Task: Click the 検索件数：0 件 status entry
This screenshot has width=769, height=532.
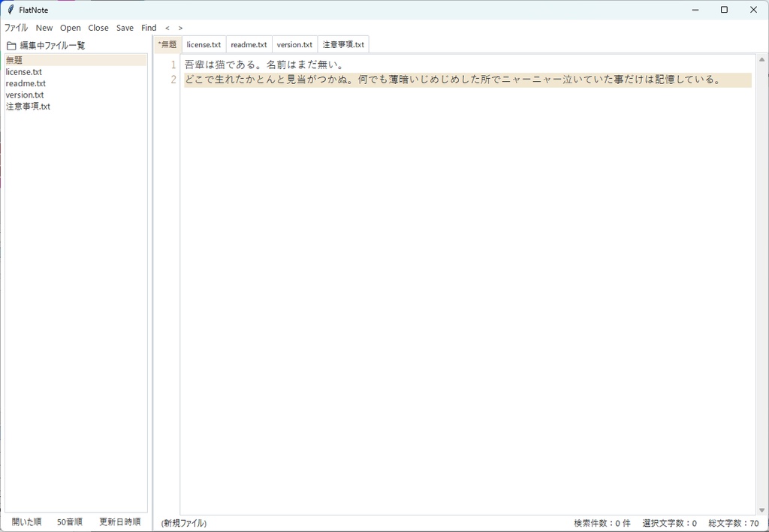Action: pyautogui.click(x=602, y=523)
